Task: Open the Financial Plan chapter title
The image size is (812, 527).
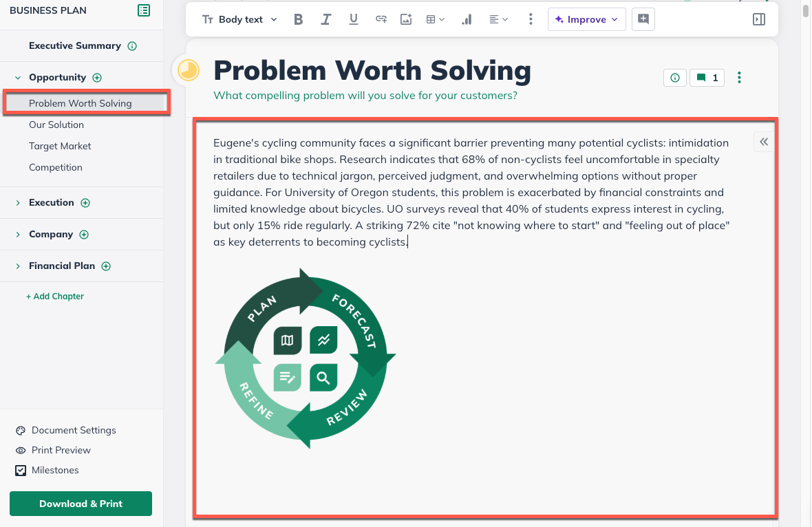Action: [62, 266]
